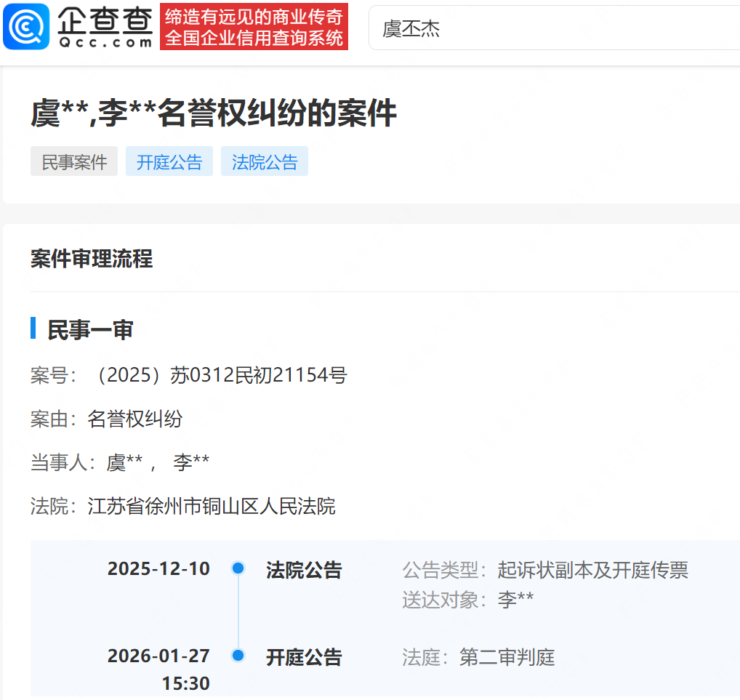The width and height of the screenshot is (740, 700).
Task: Click the timeline dot for 2026-01-27
Action: [x=238, y=656]
